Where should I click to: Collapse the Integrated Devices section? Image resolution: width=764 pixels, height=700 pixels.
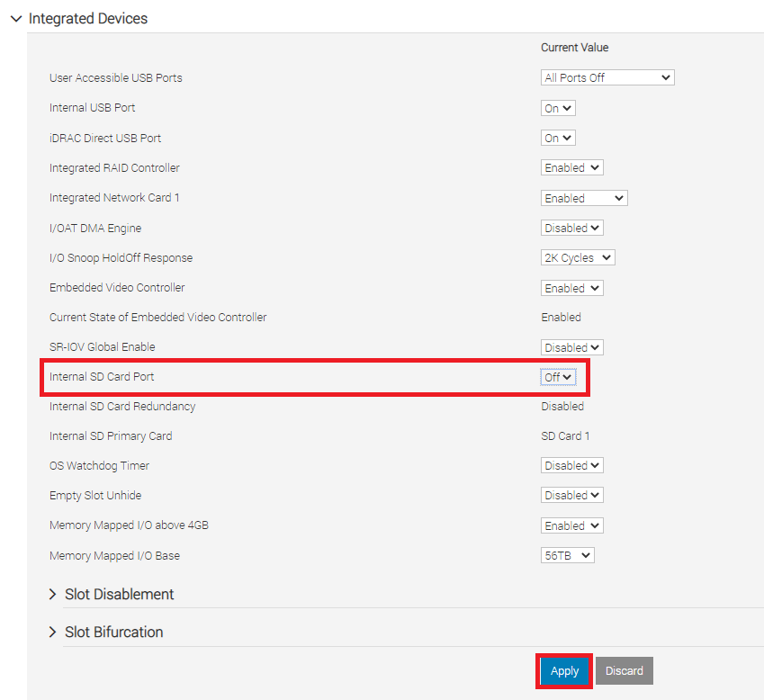click(15, 18)
